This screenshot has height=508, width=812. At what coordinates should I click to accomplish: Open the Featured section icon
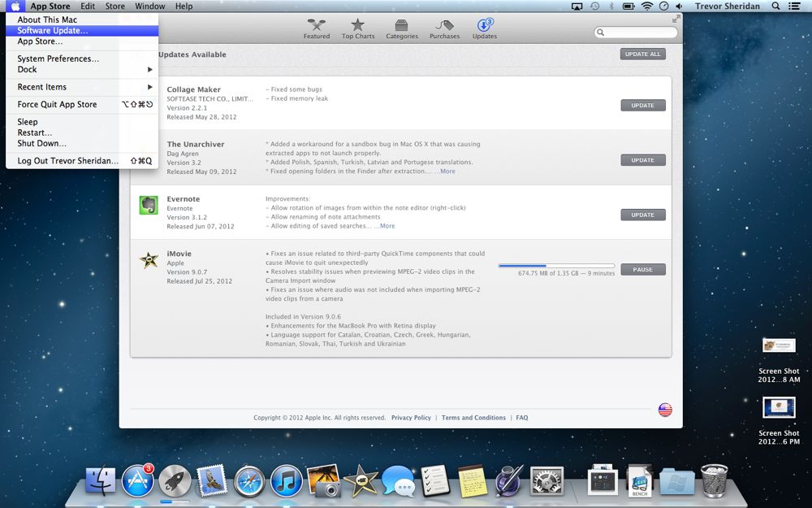click(x=316, y=28)
